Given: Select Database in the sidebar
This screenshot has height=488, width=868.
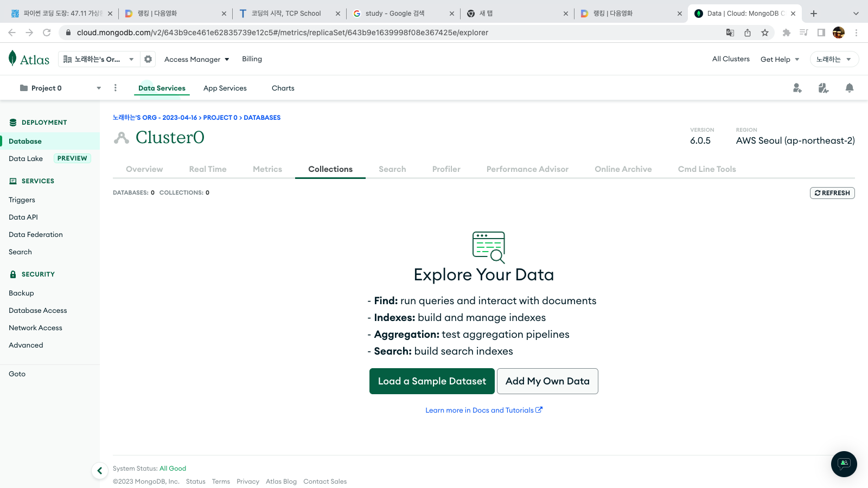Looking at the screenshot, I should (50, 141).
